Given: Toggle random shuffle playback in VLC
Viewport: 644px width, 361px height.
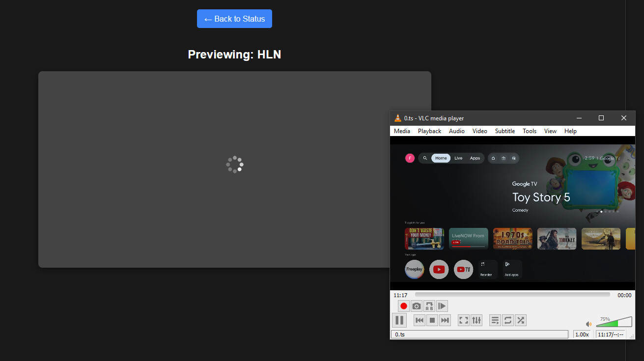Looking at the screenshot, I should point(521,320).
